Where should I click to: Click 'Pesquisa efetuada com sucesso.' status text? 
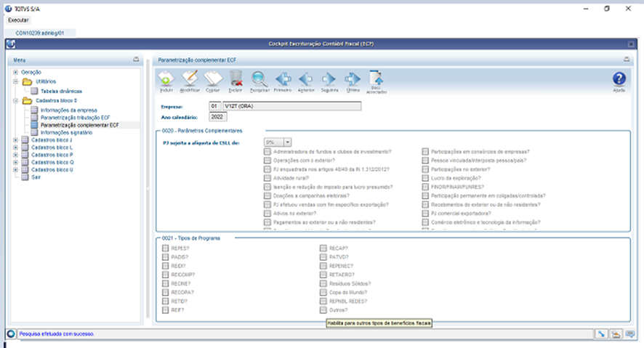tap(57, 334)
